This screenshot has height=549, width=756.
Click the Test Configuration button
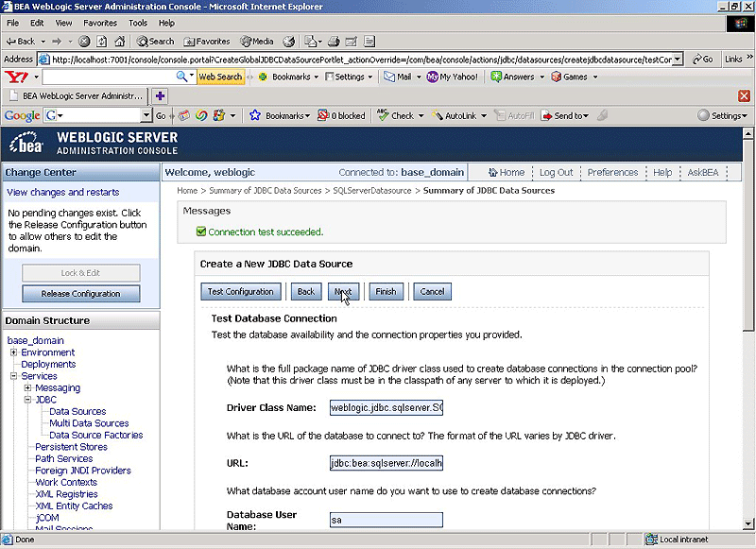(241, 292)
